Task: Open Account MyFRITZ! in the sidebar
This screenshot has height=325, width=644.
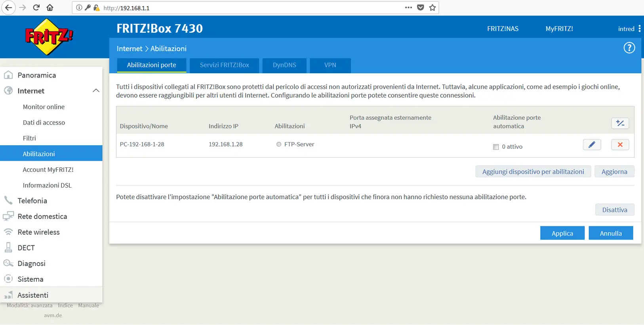Action: tap(48, 169)
